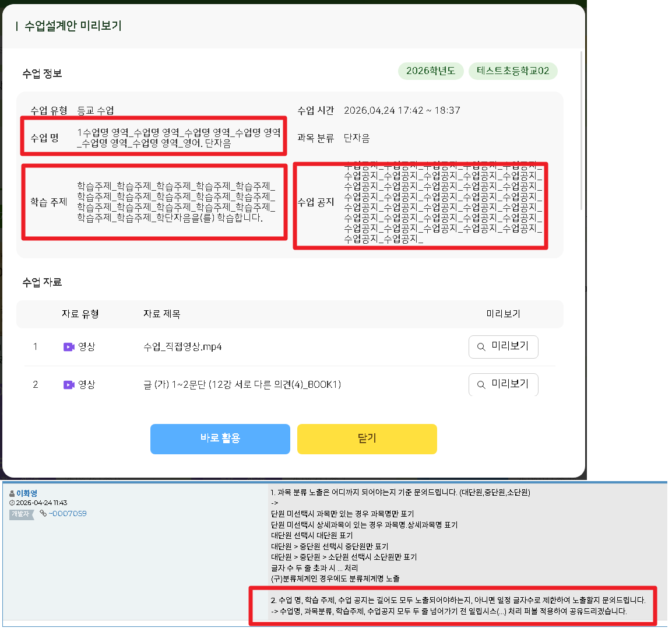This screenshot has width=672, height=631.
Task: Click the 자료 유형 column header
Action: pyautogui.click(x=80, y=314)
